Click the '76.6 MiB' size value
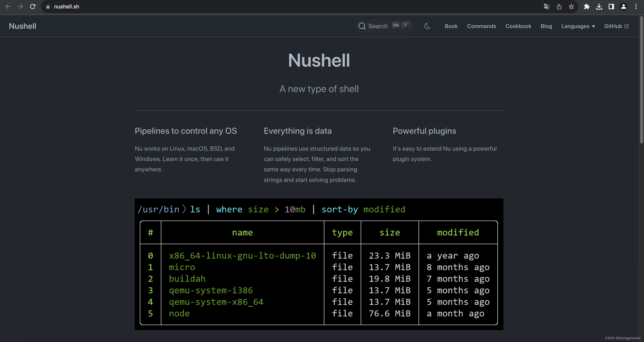Viewport: 644px width, 342px height. (x=390, y=313)
